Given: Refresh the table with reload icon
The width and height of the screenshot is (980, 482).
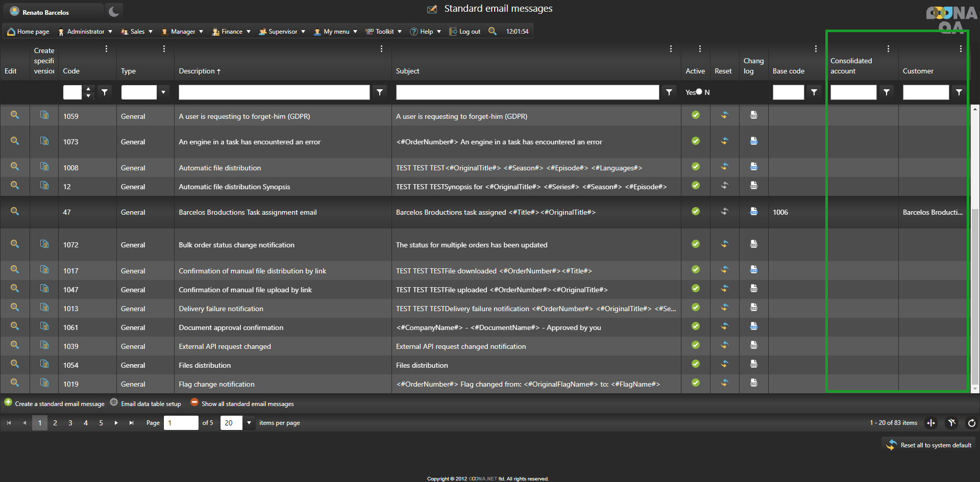Looking at the screenshot, I should tap(971, 423).
